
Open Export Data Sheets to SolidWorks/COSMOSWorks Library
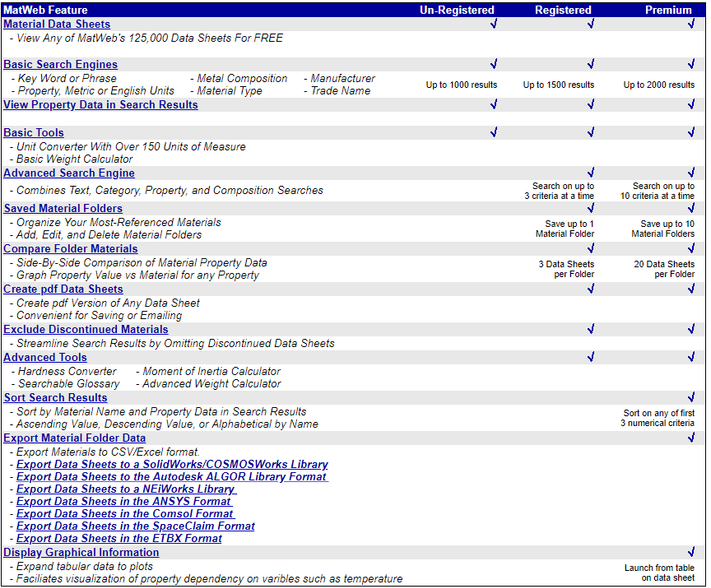pos(172,465)
